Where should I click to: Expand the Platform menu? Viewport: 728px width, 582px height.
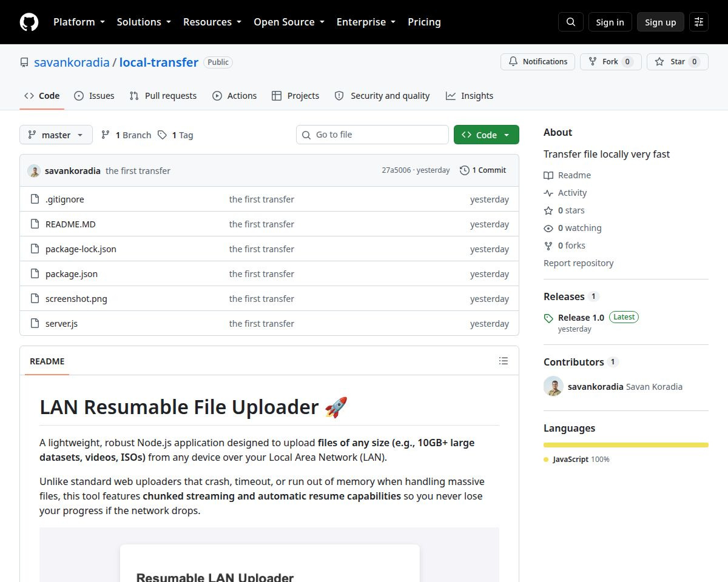pos(79,22)
